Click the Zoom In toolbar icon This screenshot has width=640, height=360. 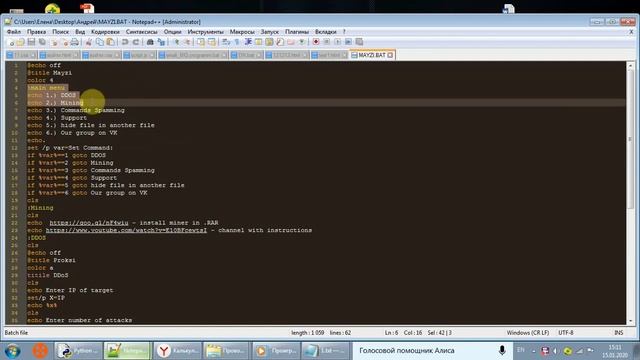click(x=177, y=42)
